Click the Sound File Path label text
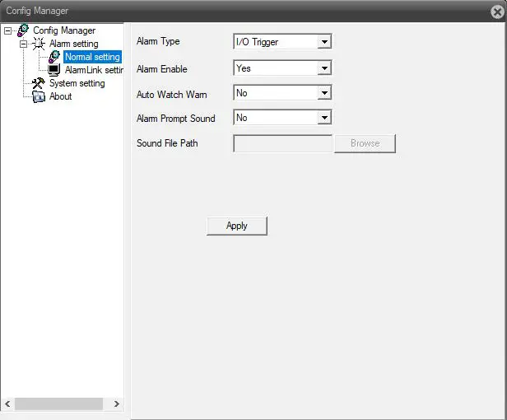507x420 pixels. click(x=167, y=143)
